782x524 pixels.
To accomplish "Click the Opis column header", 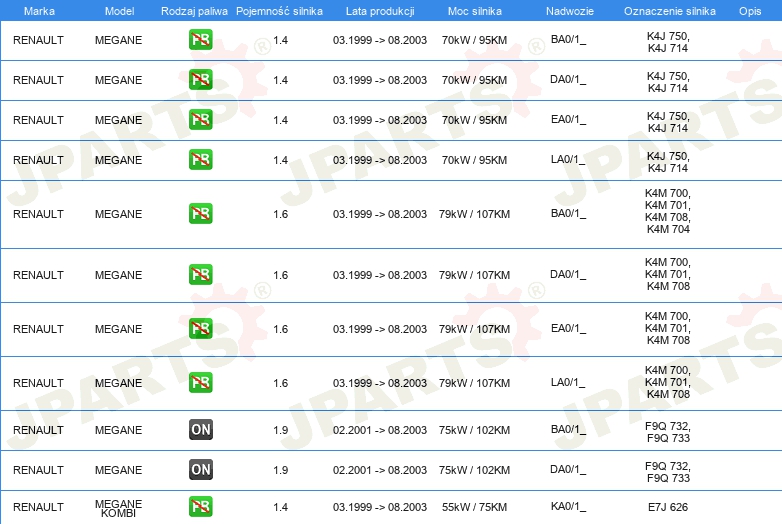I will point(750,11).
